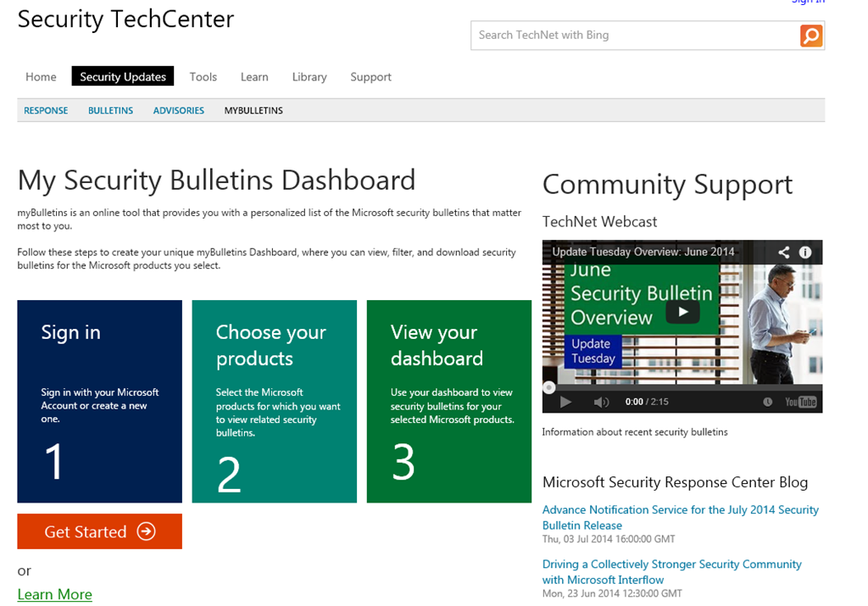Mute the video using the speaker icon

tap(601, 402)
